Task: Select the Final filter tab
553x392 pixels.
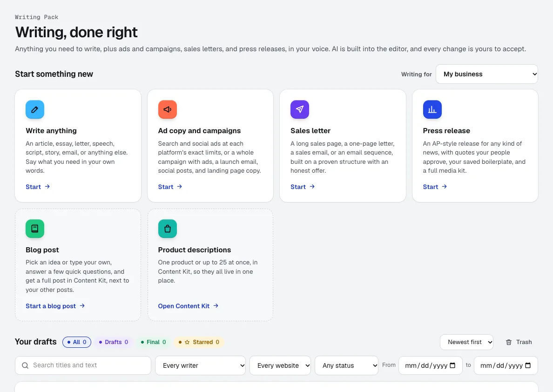Action: coord(154,342)
